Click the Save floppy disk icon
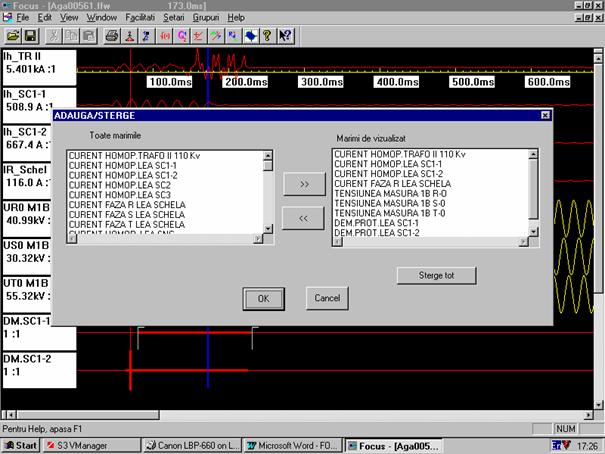 [x=30, y=36]
